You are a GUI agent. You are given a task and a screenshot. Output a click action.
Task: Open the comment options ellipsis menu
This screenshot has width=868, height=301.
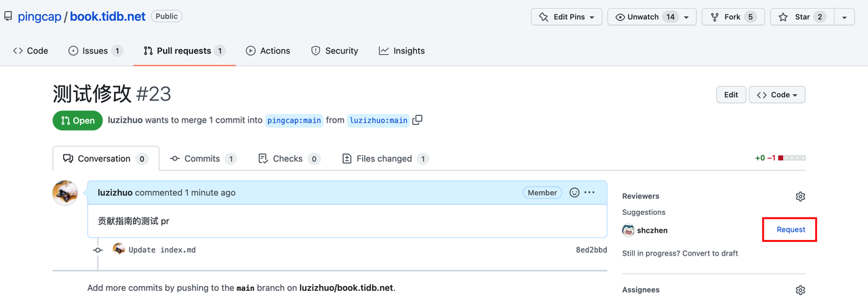click(590, 193)
